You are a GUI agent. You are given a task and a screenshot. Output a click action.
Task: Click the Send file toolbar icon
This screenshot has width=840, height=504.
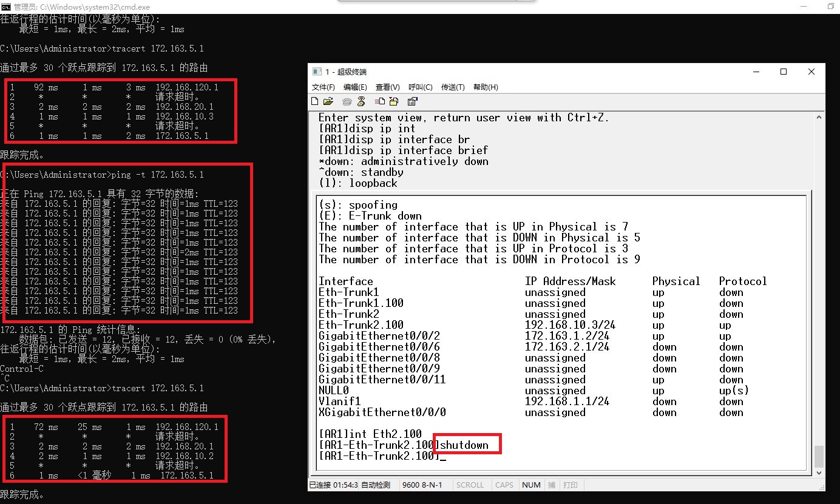point(380,101)
